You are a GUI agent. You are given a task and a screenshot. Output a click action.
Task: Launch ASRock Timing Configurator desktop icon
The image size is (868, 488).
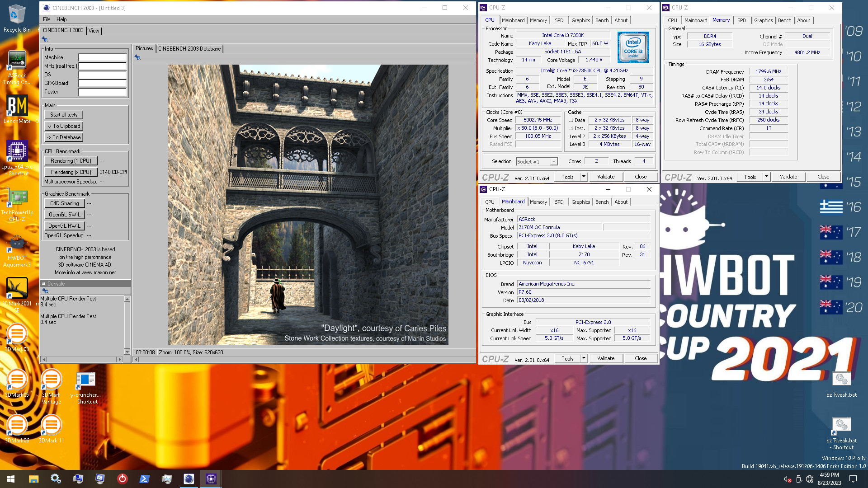(17, 68)
